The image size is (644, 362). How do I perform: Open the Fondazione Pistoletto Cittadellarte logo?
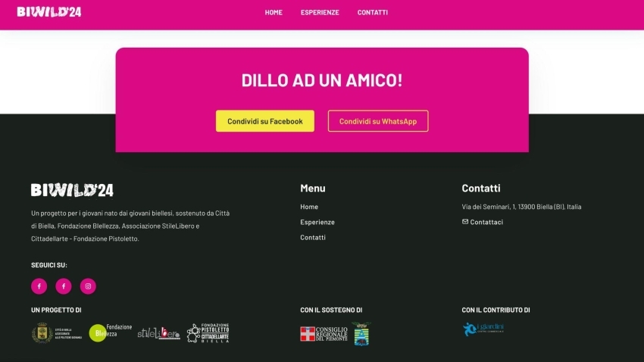point(208,333)
